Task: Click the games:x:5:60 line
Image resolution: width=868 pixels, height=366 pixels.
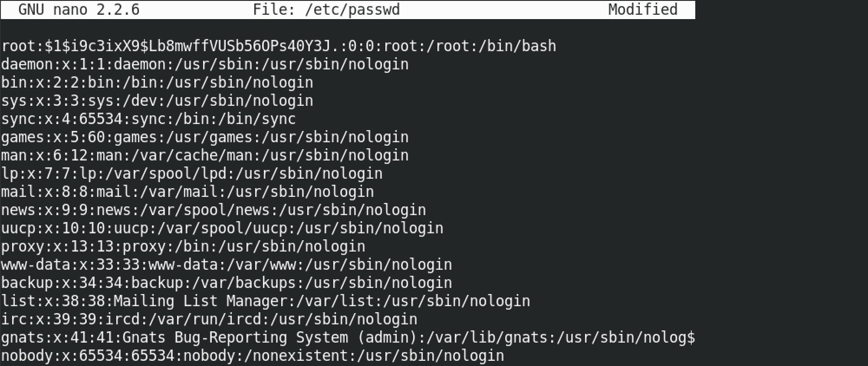Action: (205, 137)
